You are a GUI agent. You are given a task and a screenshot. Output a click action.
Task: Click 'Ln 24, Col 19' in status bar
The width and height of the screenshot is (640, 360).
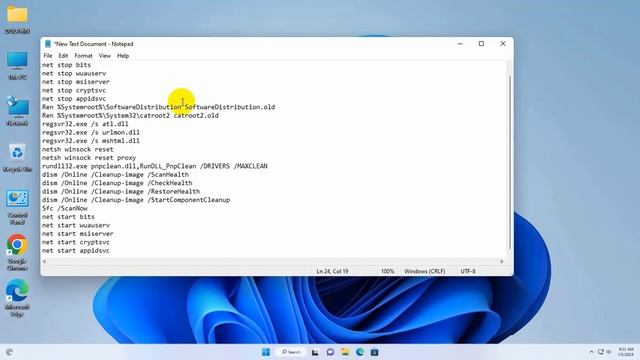click(332, 271)
